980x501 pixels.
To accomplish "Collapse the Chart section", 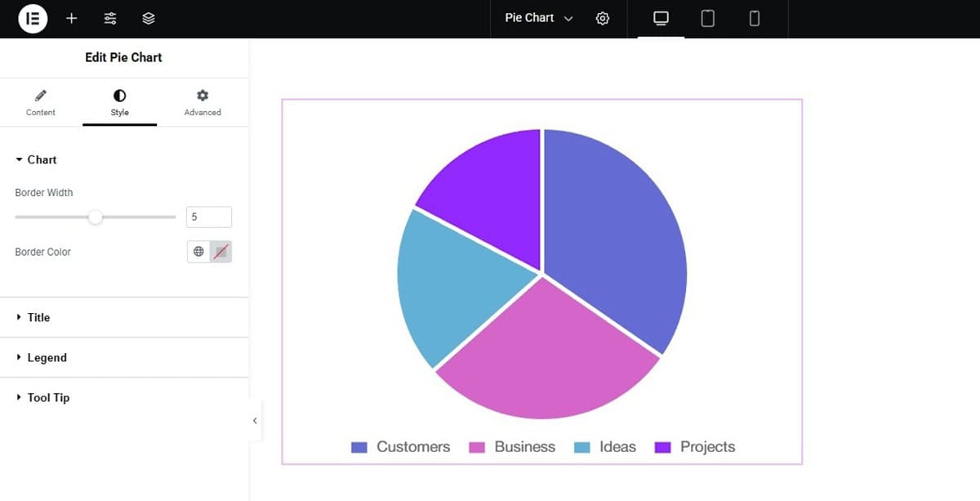I will click(x=36, y=159).
